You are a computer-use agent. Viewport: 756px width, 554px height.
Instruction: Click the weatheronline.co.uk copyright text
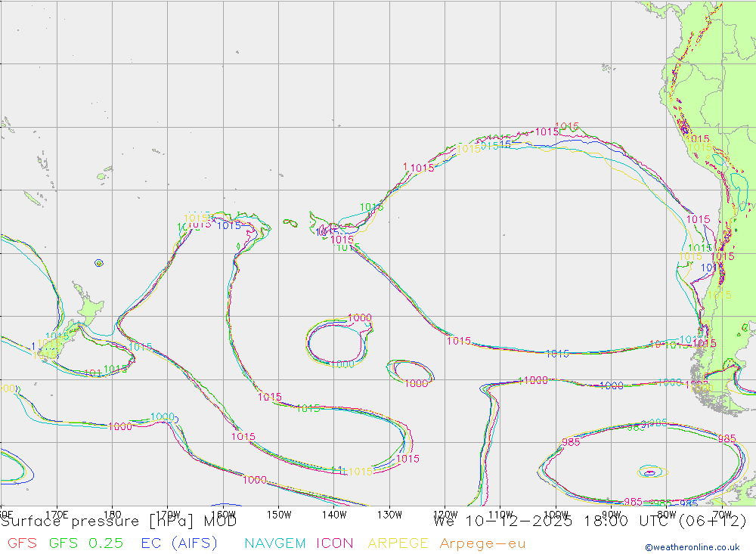(x=692, y=547)
